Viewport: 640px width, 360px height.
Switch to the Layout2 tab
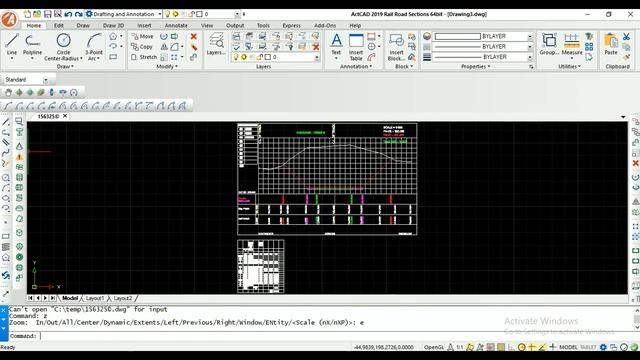click(122, 298)
